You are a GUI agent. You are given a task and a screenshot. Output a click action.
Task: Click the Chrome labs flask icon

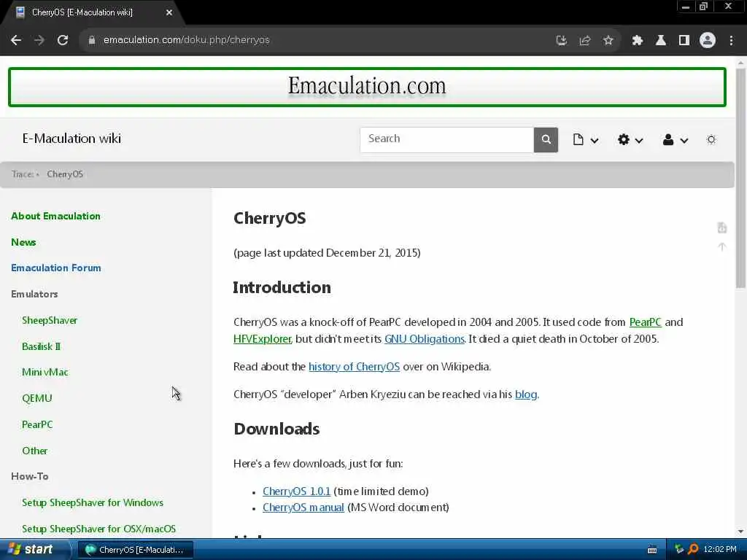(x=661, y=41)
